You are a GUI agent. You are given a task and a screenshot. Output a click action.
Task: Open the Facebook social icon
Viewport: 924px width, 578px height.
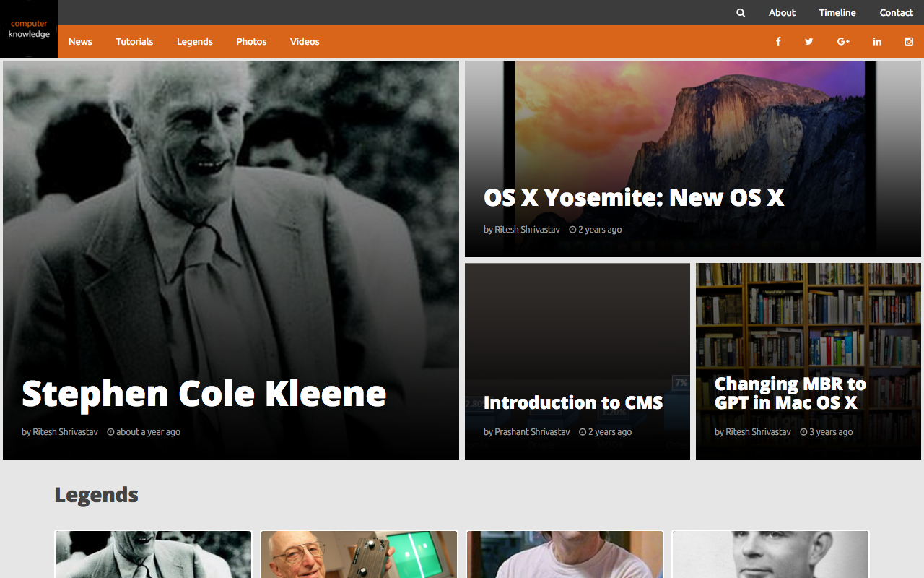(x=778, y=41)
